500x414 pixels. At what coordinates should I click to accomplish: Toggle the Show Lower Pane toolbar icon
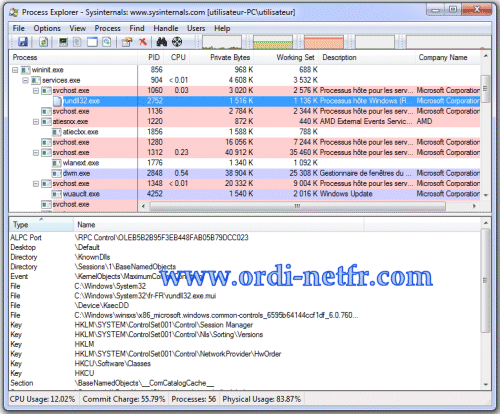(92, 42)
